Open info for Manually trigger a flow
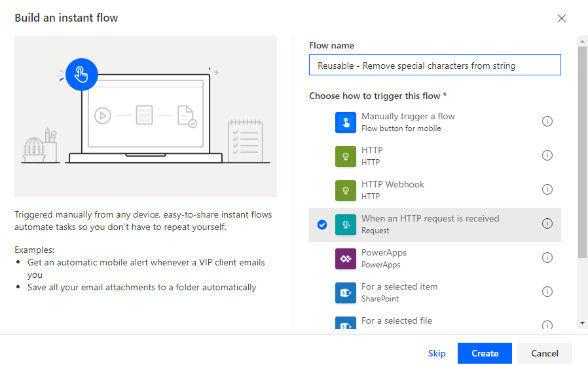The height and width of the screenshot is (365, 588). (547, 121)
